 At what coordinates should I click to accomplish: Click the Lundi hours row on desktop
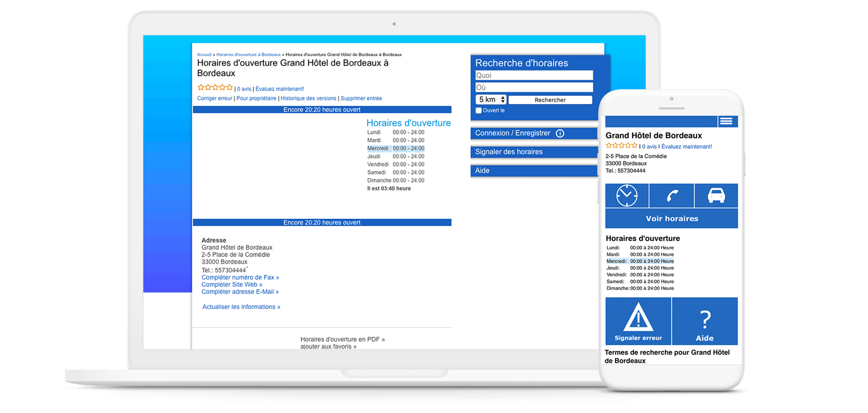tap(396, 132)
